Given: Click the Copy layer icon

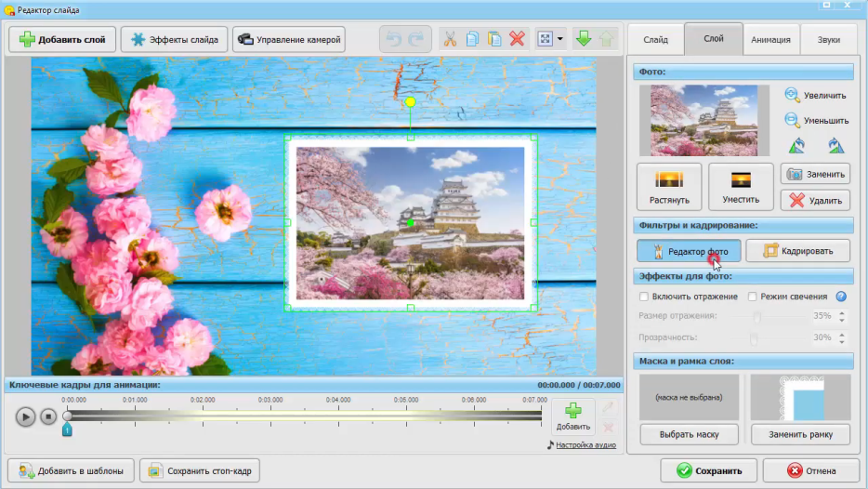Looking at the screenshot, I should coord(472,39).
